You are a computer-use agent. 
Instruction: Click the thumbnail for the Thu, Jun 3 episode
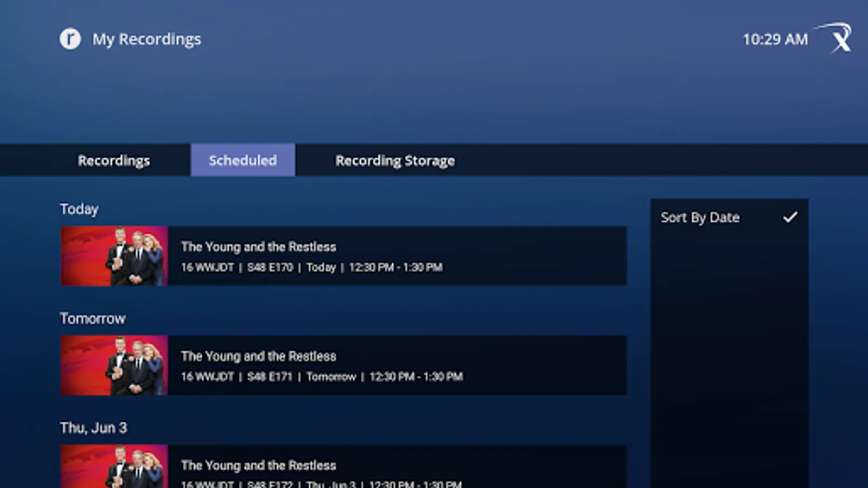[114, 466]
